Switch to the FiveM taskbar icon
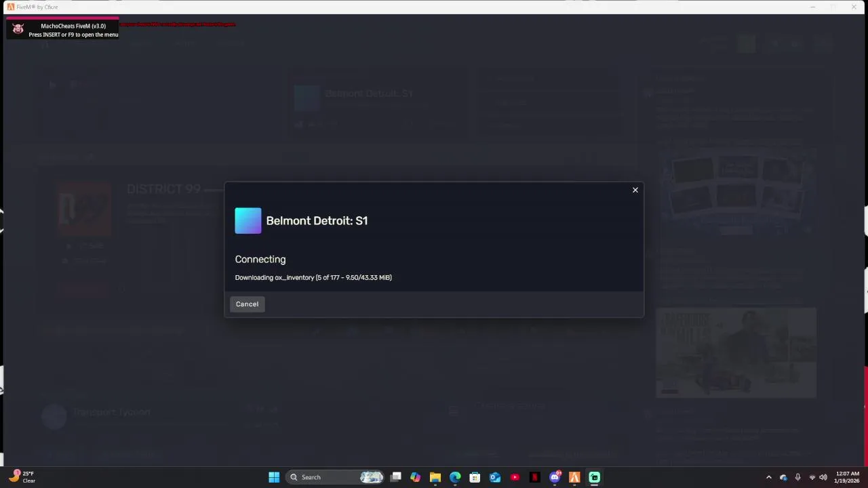 pyautogui.click(x=574, y=477)
